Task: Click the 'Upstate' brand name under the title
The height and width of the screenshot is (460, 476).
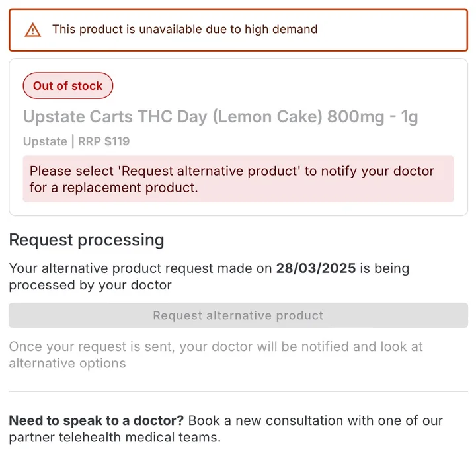Action: (x=44, y=141)
